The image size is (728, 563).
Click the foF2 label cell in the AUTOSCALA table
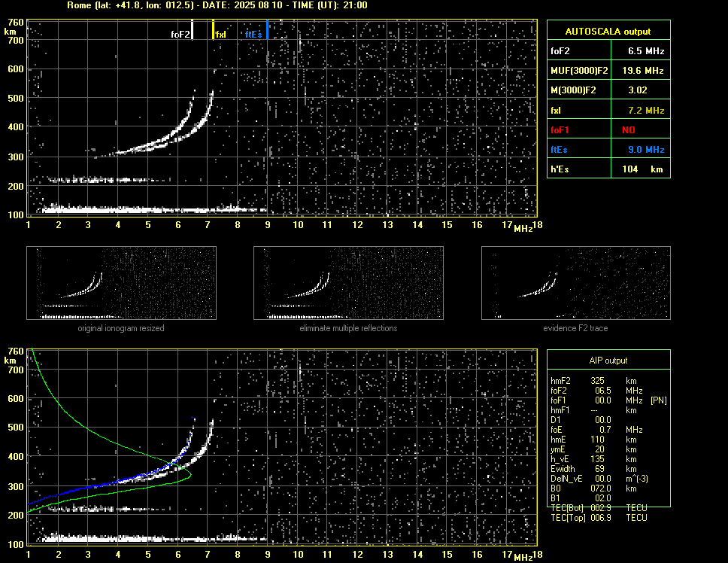click(579, 51)
